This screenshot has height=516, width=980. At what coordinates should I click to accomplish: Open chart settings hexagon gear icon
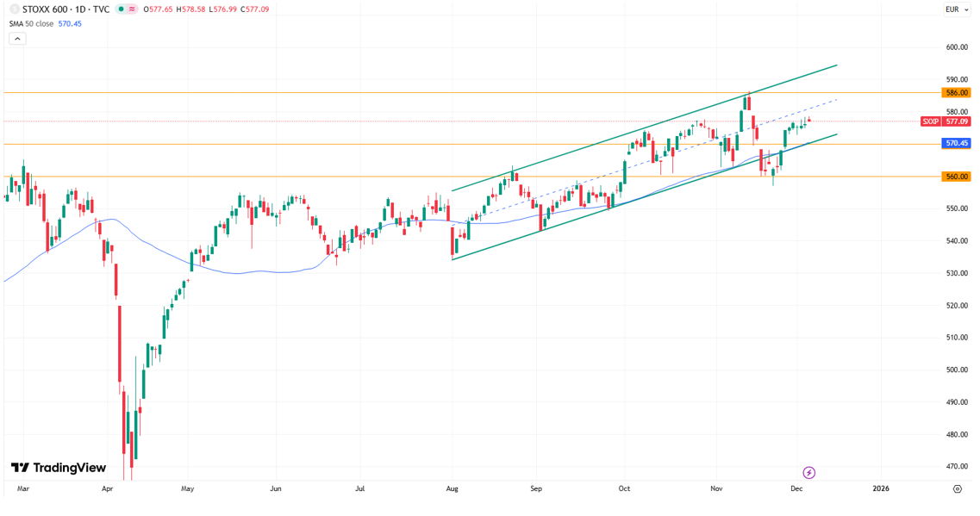[x=958, y=488]
